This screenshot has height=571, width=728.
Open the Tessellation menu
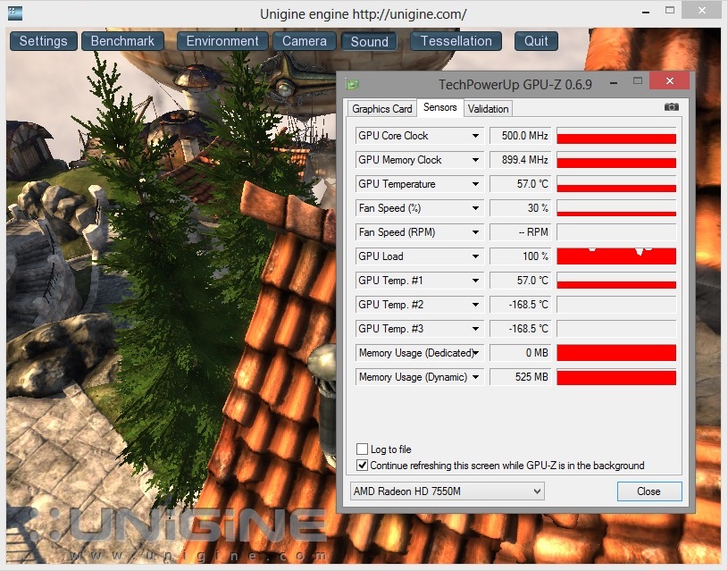click(x=456, y=41)
